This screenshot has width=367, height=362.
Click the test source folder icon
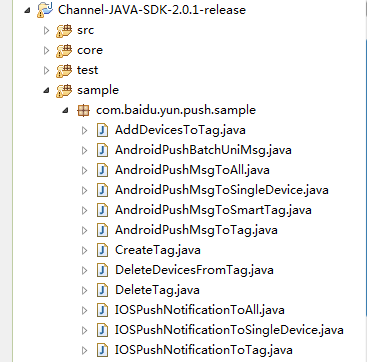pos(64,71)
